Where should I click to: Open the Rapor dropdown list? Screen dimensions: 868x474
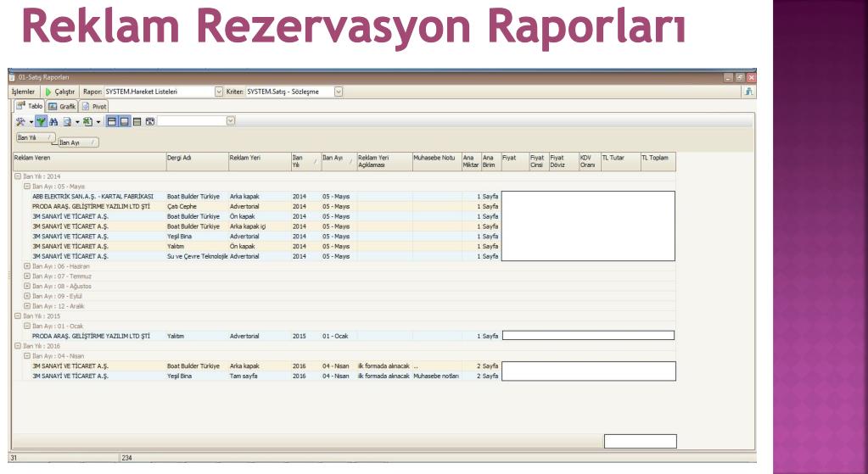[x=218, y=92]
